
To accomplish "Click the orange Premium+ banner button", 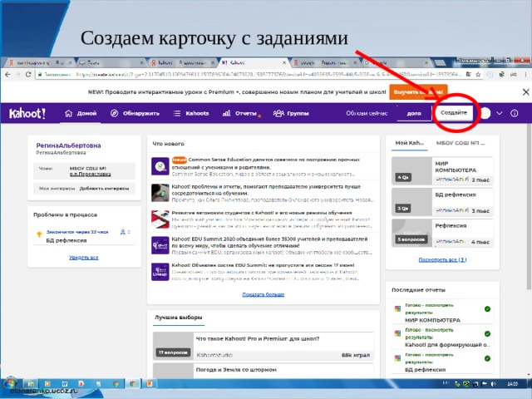I will tap(418, 92).
